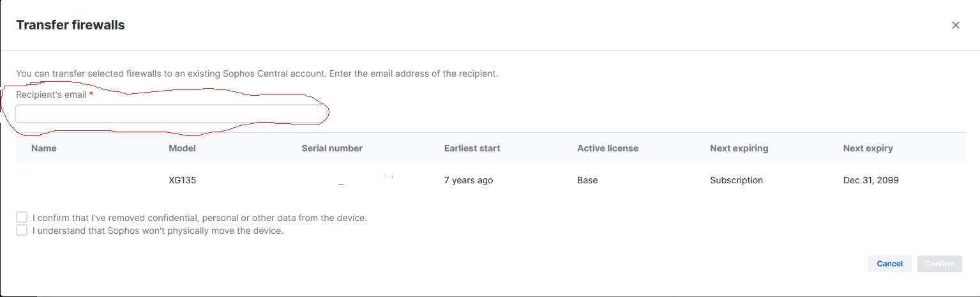The image size is (980, 297).
Task: Select the Serial number column header
Action: tap(332, 148)
